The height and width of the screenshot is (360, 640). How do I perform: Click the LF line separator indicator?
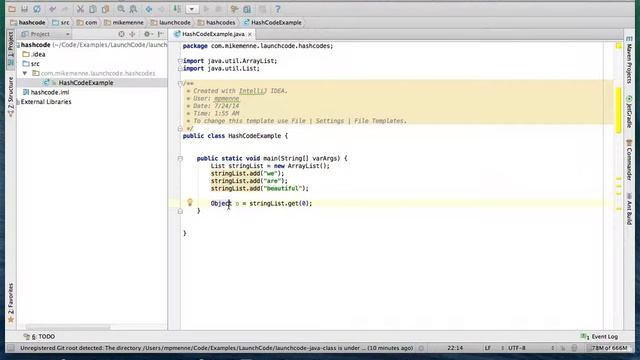point(488,348)
